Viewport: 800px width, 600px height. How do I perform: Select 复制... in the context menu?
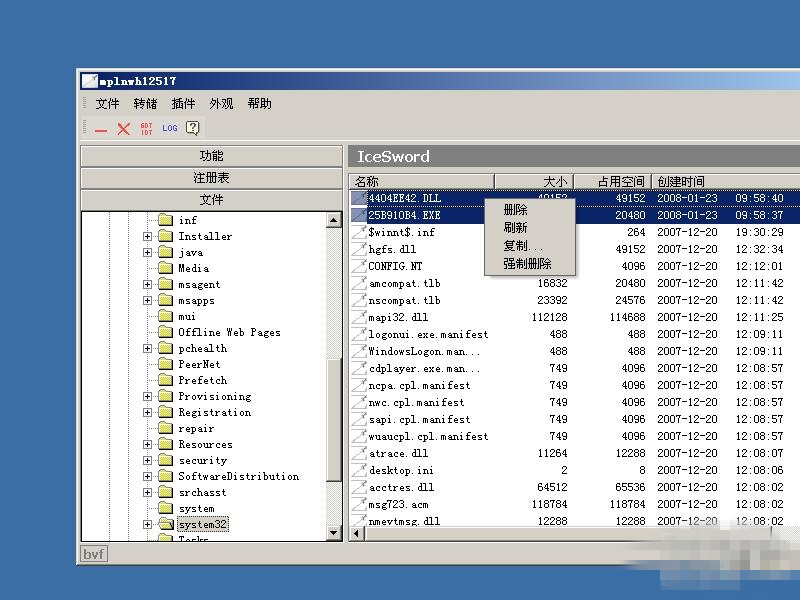(x=523, y=246)
